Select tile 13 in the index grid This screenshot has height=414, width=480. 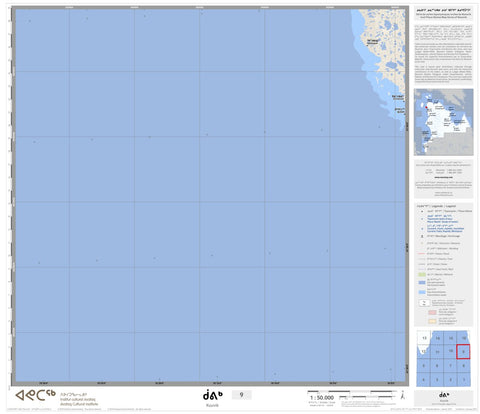(x=424, y=338)
